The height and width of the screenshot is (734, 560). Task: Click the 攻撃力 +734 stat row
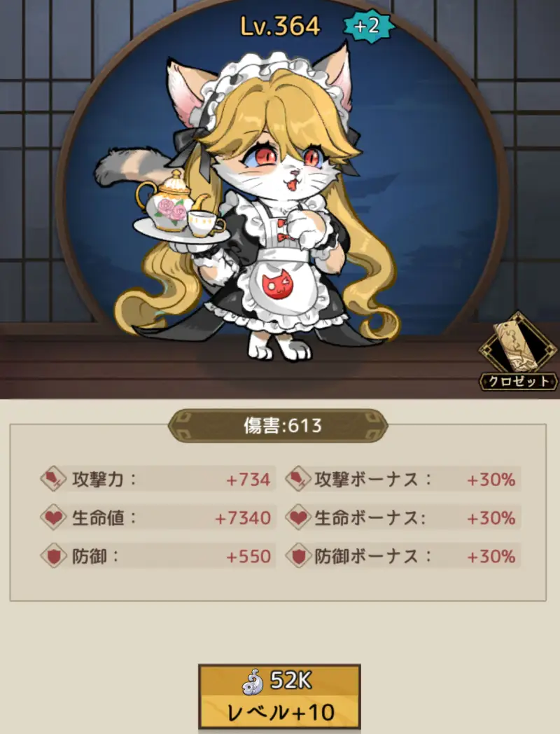pos(158,478)
